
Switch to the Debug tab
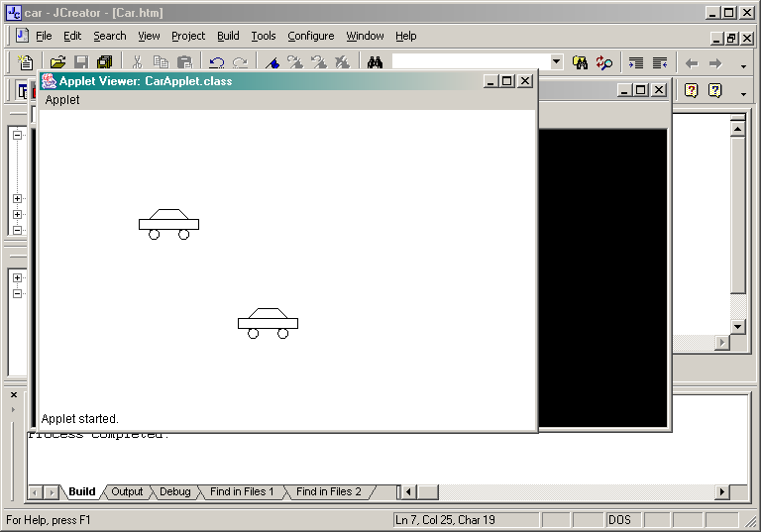pos(175,491)
